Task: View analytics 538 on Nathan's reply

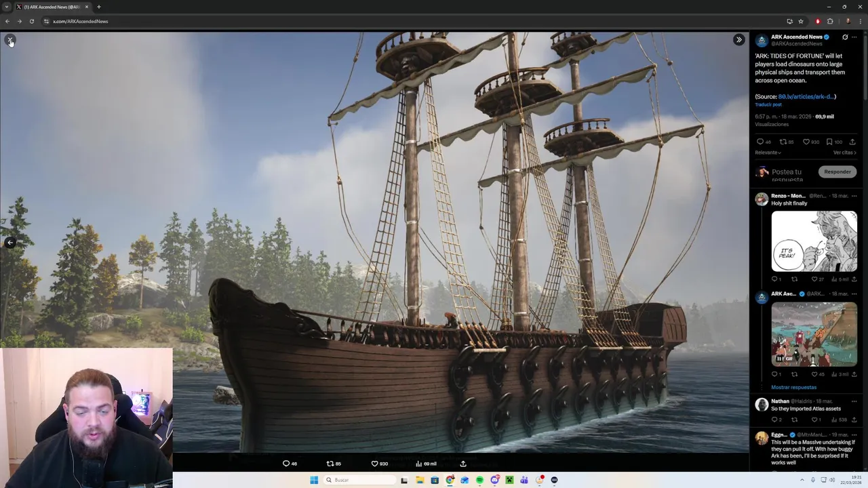Action: pyautogui.click(x=841, y=420)
